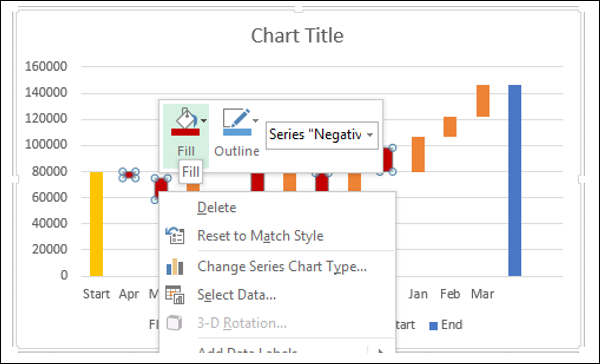This screenshot has height=364, width=600.
Task: Click the 3-D Rotation cube icon
Action: click(x=174, y=323)
